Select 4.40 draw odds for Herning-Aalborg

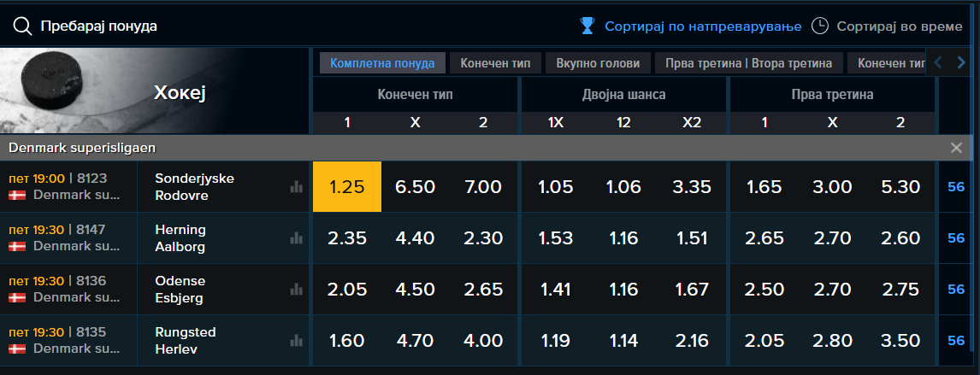point(415,237)
